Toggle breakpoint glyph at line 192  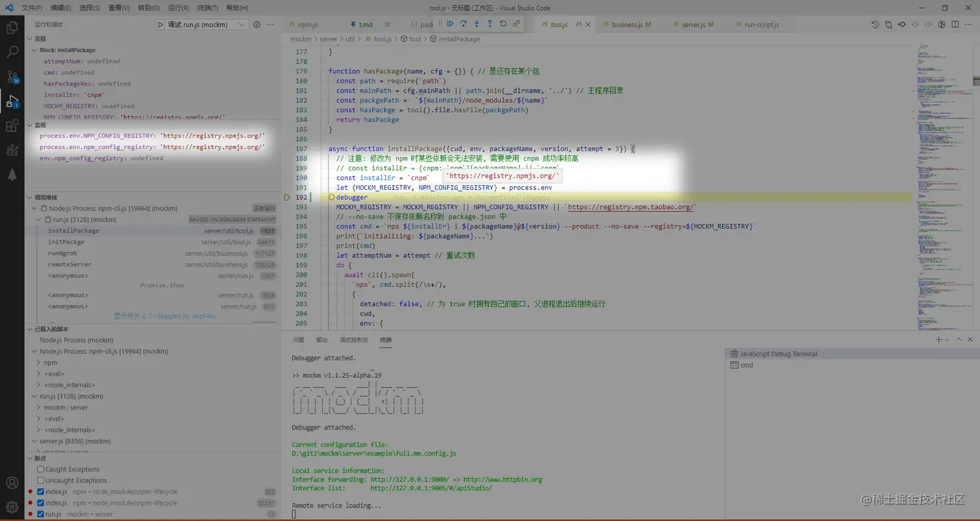pos(286,196)
